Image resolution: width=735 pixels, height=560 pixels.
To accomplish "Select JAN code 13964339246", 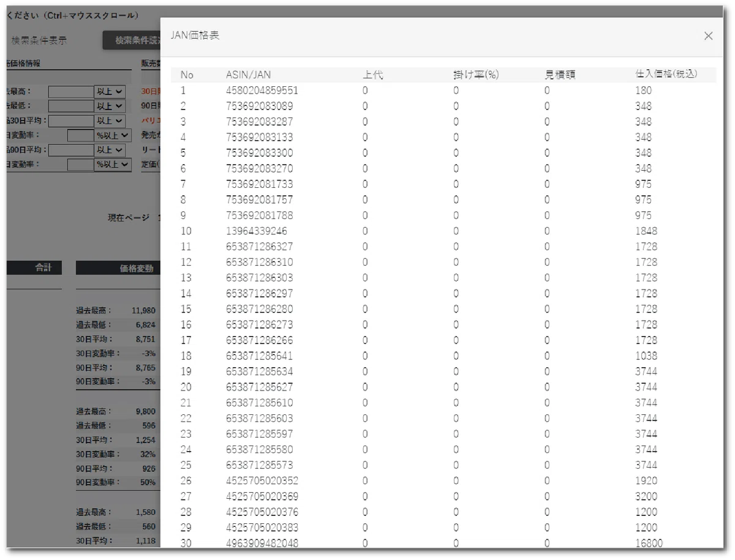I will point(256,231).
